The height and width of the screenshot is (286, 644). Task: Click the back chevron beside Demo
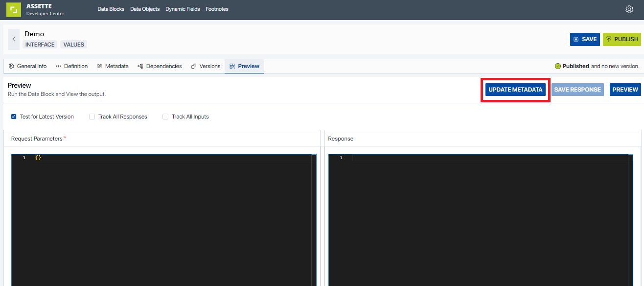point(14,39)
